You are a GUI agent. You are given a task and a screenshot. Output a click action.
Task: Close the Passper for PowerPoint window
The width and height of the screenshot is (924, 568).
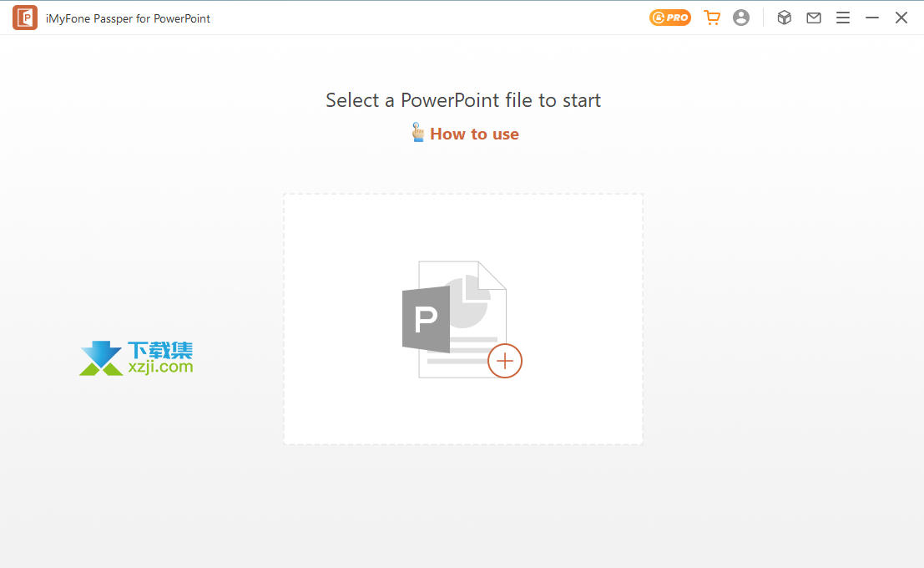point(901,18)
